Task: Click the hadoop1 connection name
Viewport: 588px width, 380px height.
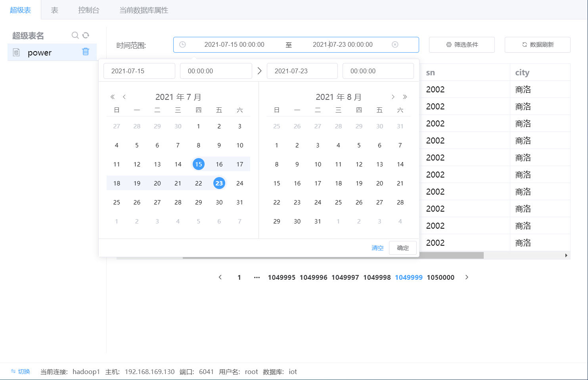Action: point(86,372)
